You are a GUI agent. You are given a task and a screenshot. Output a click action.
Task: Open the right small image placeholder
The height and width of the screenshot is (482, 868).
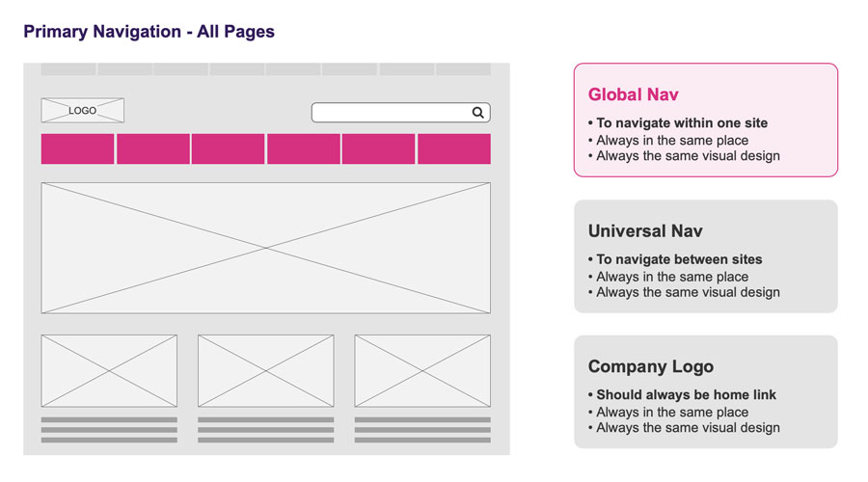pyautogui.click(x=422, y=370)
